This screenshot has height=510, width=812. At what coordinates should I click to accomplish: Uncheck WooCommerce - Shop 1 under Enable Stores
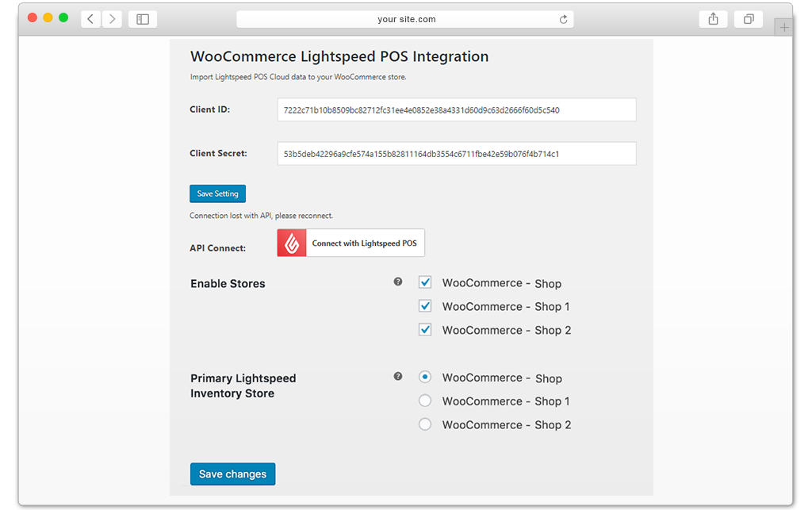click(425, 306)
